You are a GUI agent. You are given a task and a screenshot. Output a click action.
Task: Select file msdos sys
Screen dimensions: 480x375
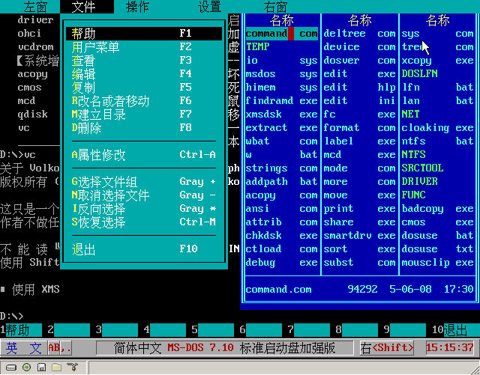point(282,74)
